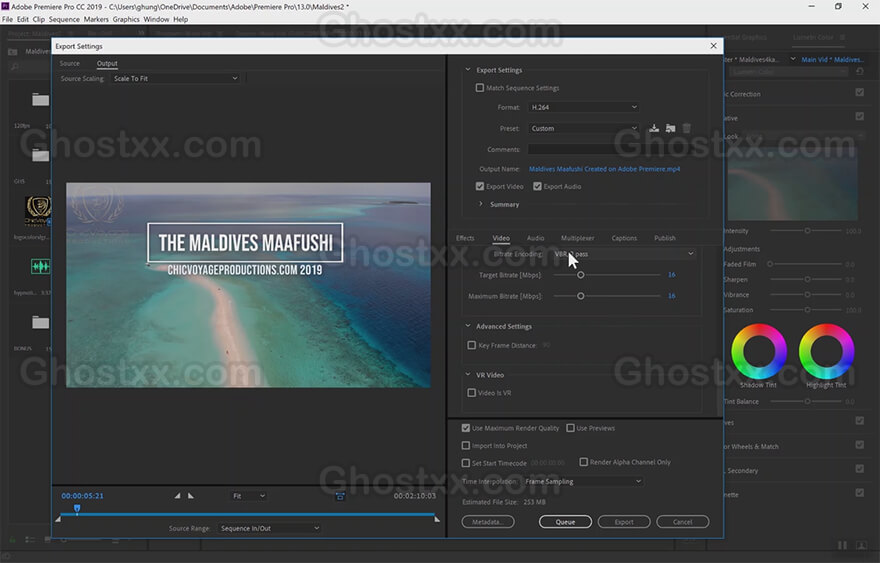Uncheck Export Video checkbox
880x563 pixels.
(x=480, y=186)
